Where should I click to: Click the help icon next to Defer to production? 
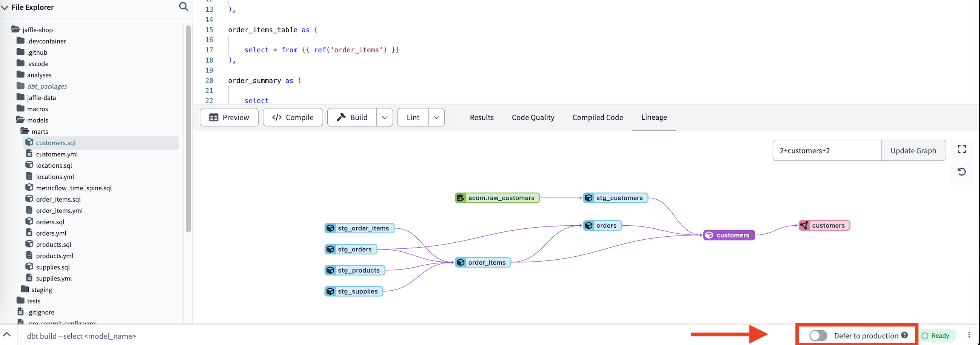904,335
